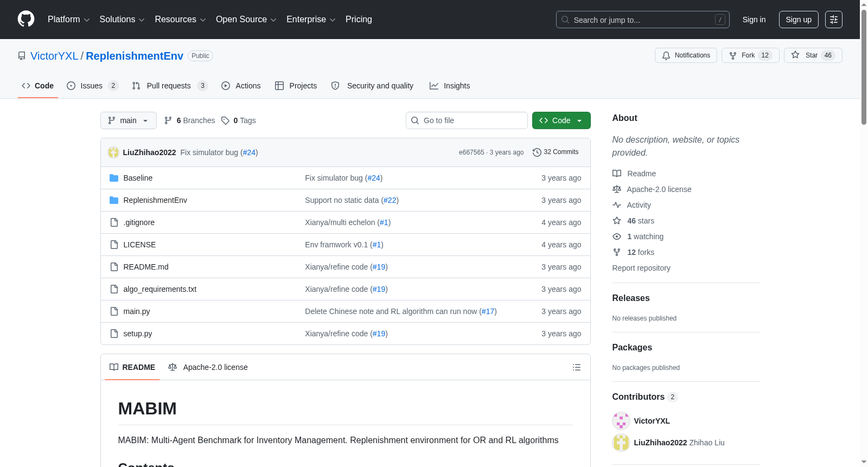
Task: Open the algo_requirements.txt file
Action: tap(160, 289)
